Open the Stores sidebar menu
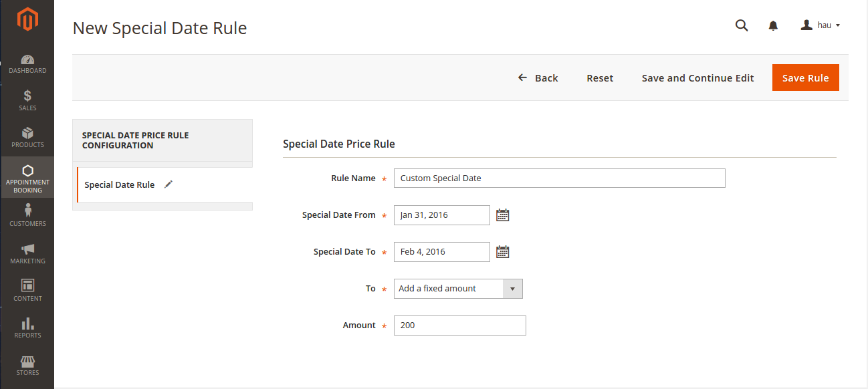Screen dimensions: 868x389 tap(27, 365)
